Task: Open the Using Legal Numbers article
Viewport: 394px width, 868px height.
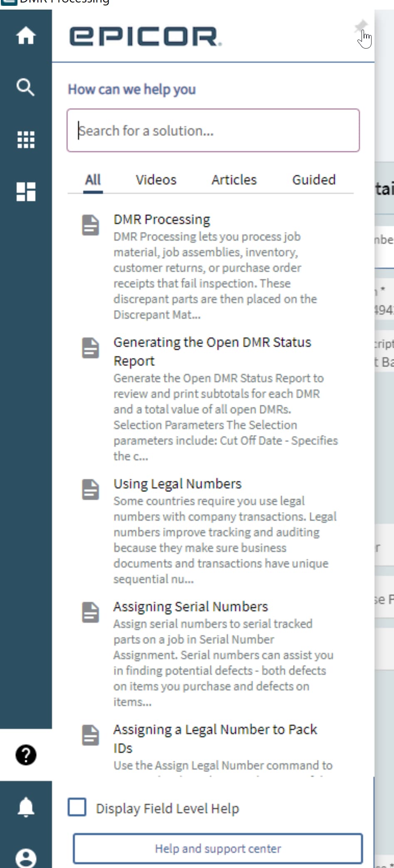Action: point(178,484)
